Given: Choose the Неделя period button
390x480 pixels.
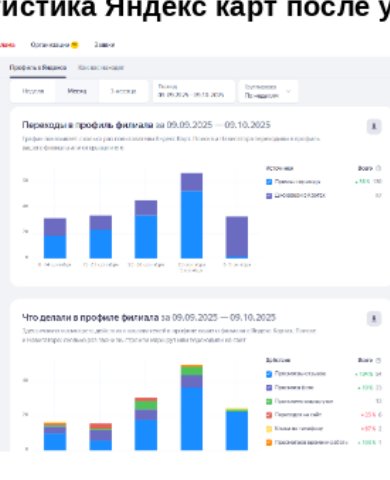Looking at the screenshot, I should pyautogui.click(x=33, y=91).
